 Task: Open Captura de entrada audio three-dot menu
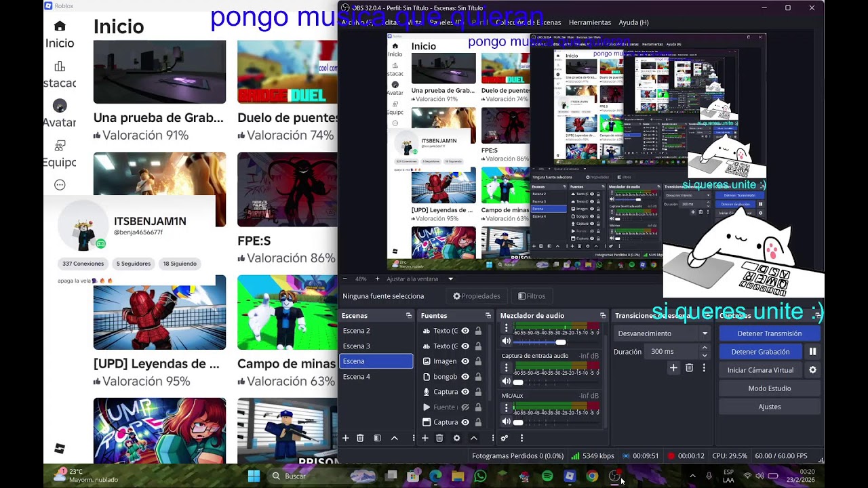point(506,368)
